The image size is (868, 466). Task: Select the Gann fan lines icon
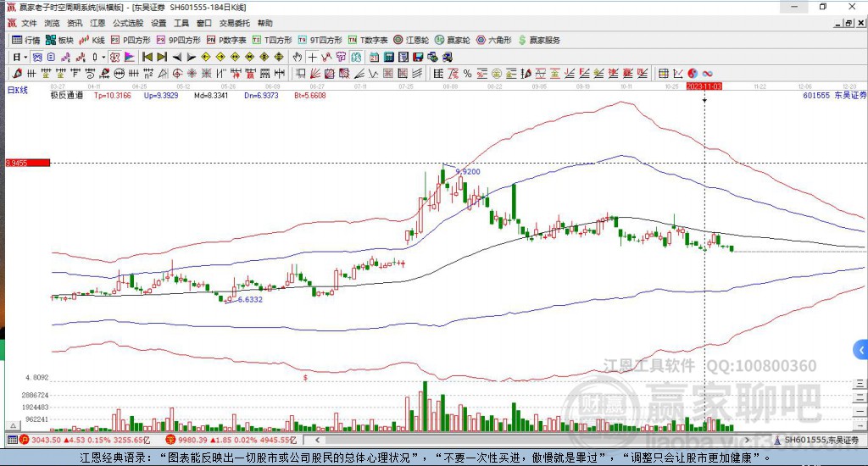click(x=314, y=73)
